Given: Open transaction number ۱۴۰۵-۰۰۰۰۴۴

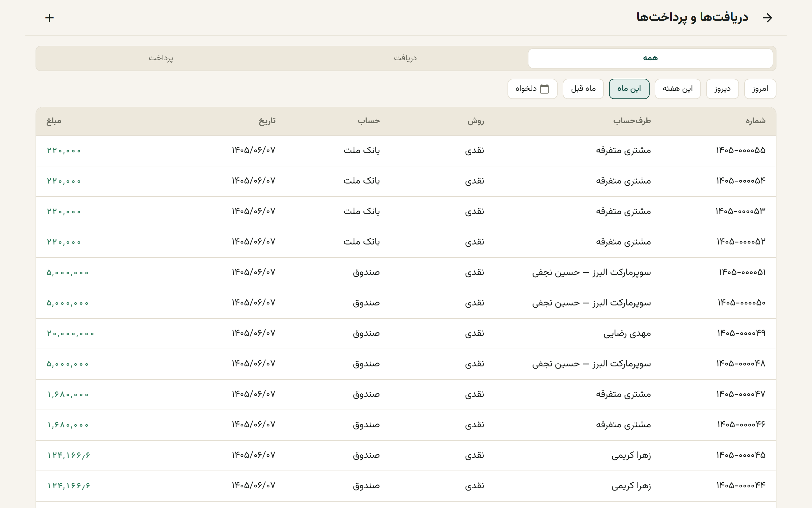Looking at the screenshot, I should pyautogui.click(x=406, y=486).
